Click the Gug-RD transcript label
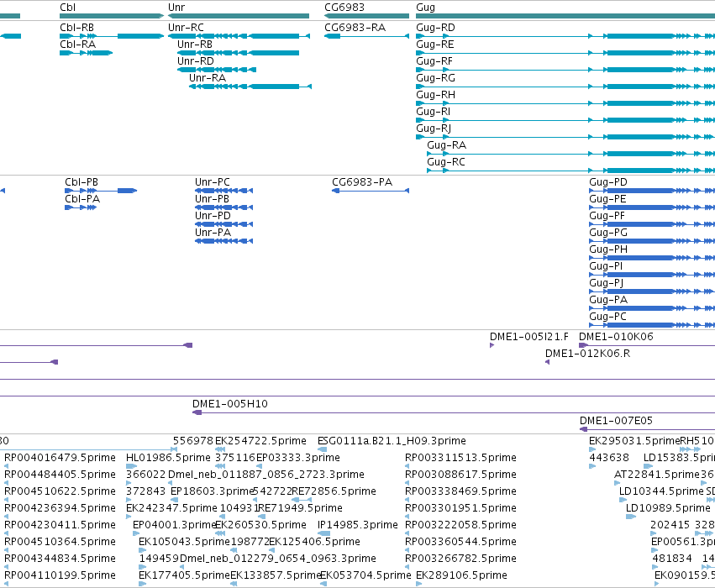Image resolution: width=715 pixels, height=588 pixels. click(435, 28)
